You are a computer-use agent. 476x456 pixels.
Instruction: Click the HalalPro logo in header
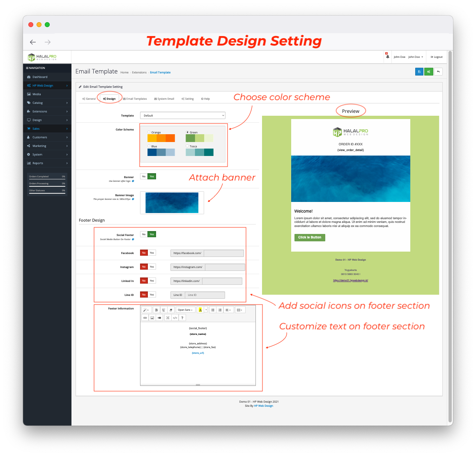pos(42,57)
